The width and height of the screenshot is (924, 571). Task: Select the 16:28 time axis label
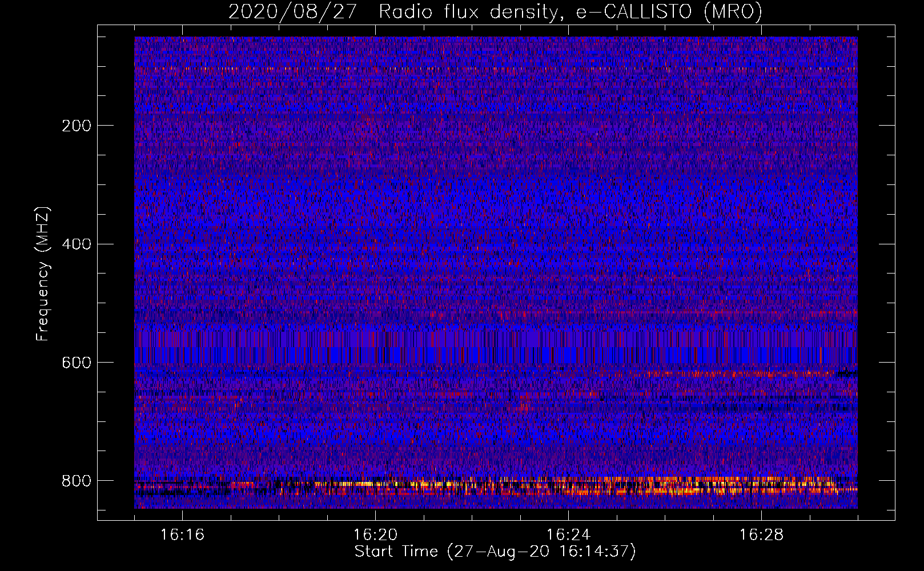pos(761,535)
